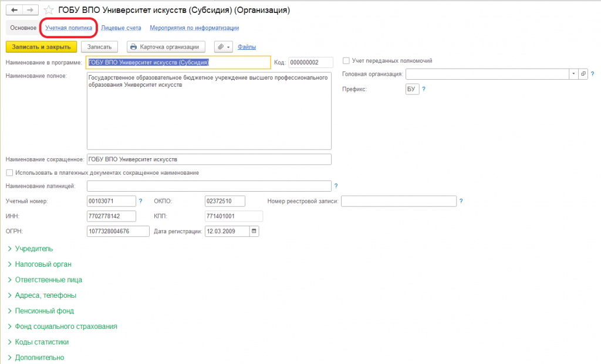Show help for Номер реестровой записи
This screenshot has height=364, width=601.
[461, 201]
